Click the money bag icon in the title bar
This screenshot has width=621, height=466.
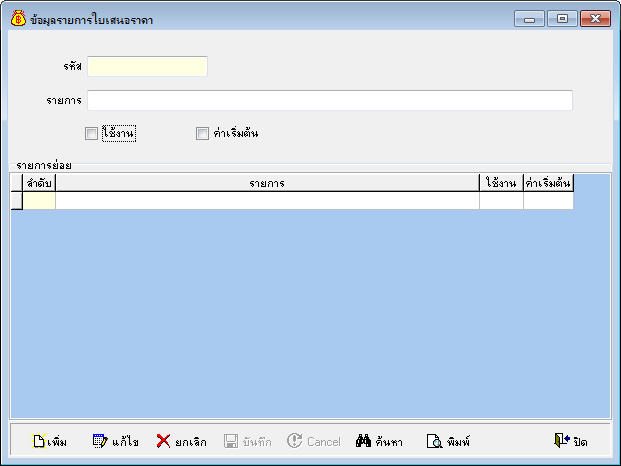coord(18,19)
